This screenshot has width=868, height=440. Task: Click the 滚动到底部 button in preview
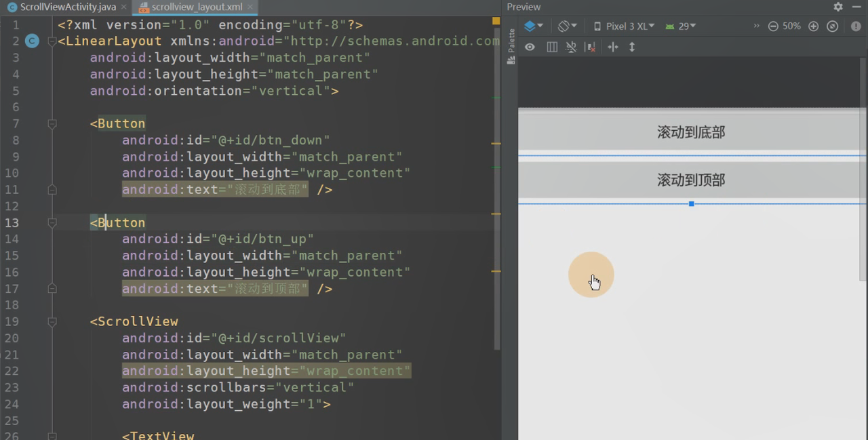pyautogui.click(x=692, y=132)
